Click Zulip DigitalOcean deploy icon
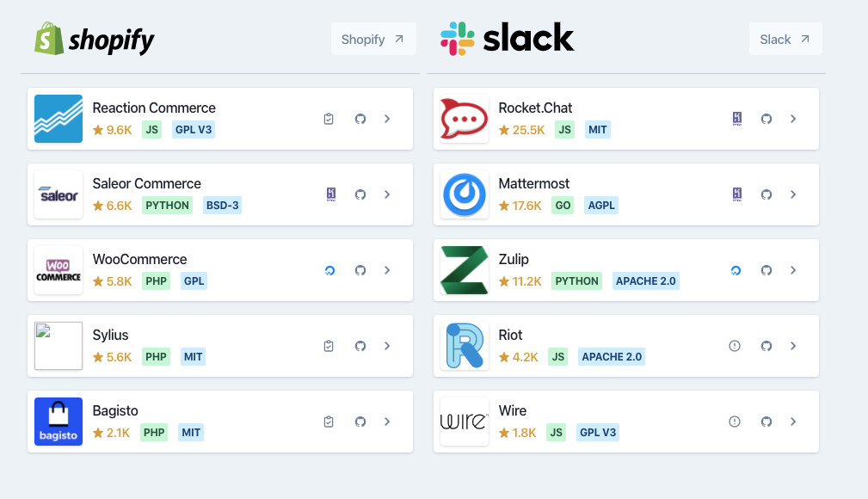This screenshot has width=868, height=499. pyautogui.click(x=735, y=270)
